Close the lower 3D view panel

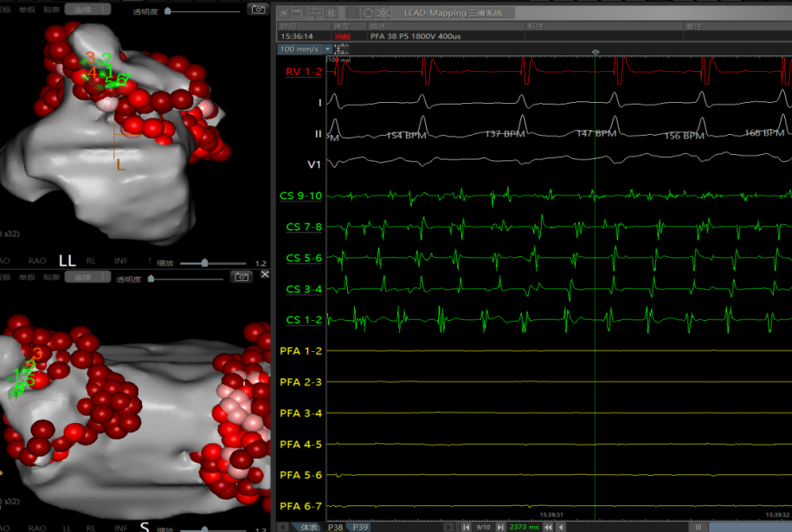265,273
